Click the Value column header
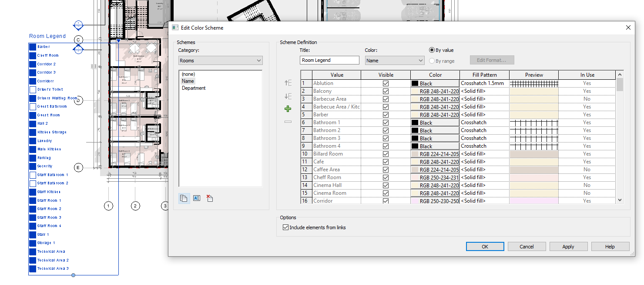 (337, 75)
